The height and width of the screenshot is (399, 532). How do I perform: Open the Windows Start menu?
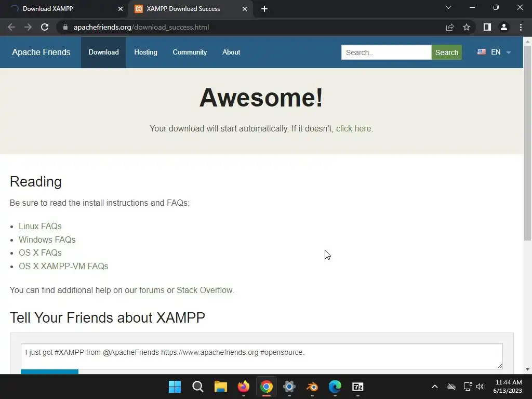(175, 387)
